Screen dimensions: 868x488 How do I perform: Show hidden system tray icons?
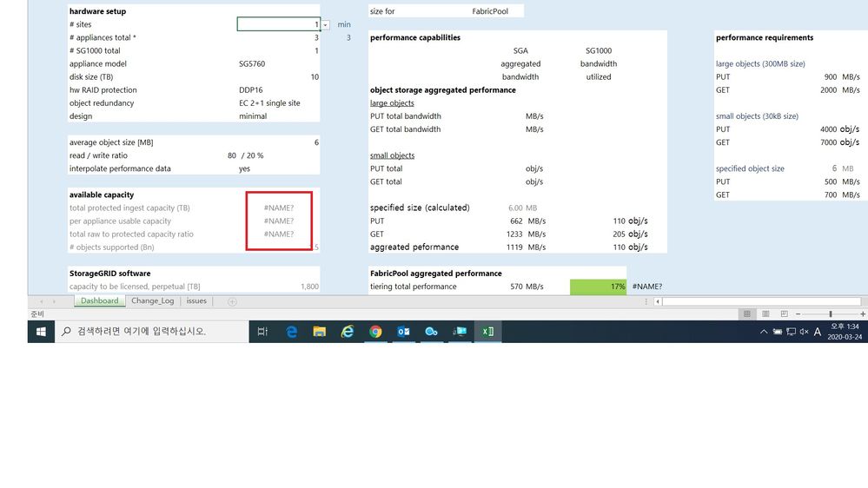(764, 332)
